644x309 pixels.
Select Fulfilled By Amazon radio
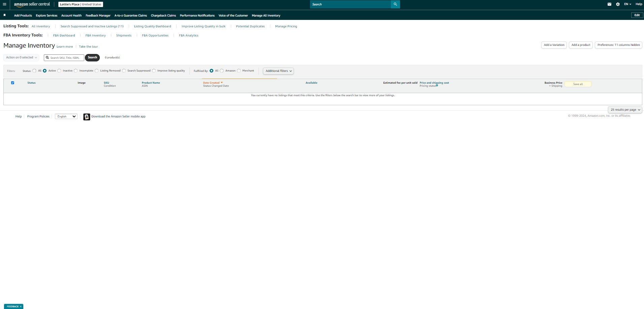222,71
